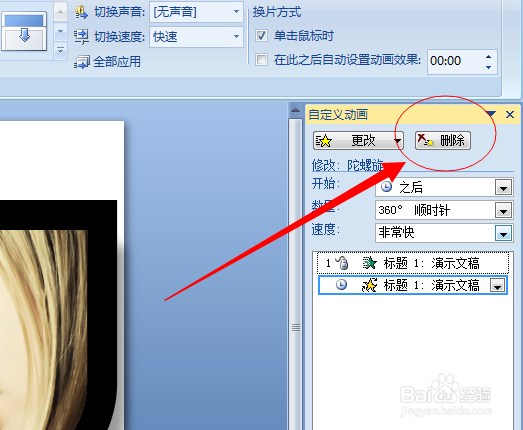Open the 自定义动画 pane options menu arrow
Viewport: 523px width, 430px height.
pyautogui.click(x=491, y=114)
